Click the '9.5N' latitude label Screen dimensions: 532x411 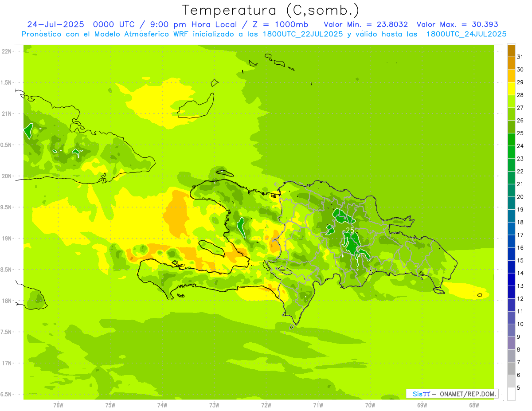[x=7, y=207]
